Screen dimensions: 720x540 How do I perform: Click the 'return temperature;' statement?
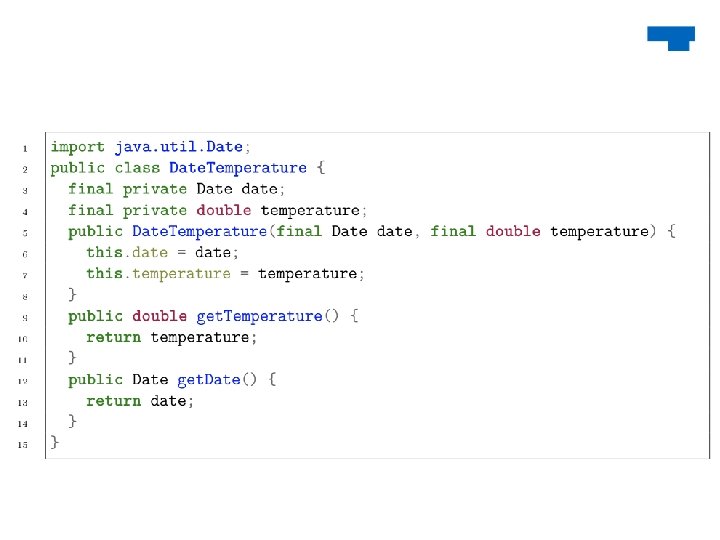click(x=172, y=337)
